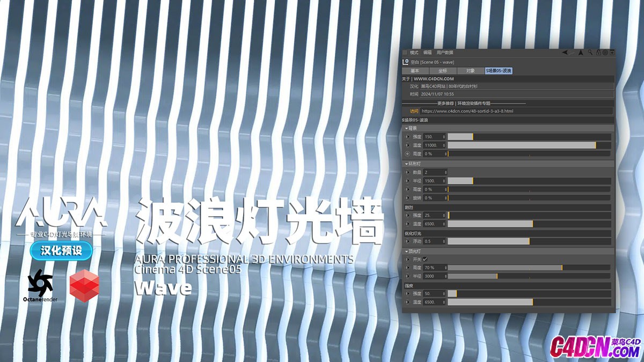Toggle the keyframe circle beside 背景 高度
Viewport: 644px width, 362px height.
point(408,154)
